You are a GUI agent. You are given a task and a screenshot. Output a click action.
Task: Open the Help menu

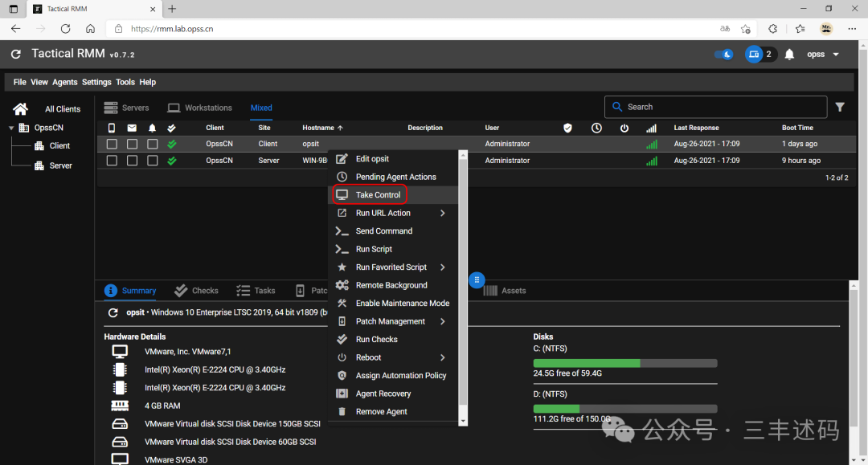(x=147, y=82)
